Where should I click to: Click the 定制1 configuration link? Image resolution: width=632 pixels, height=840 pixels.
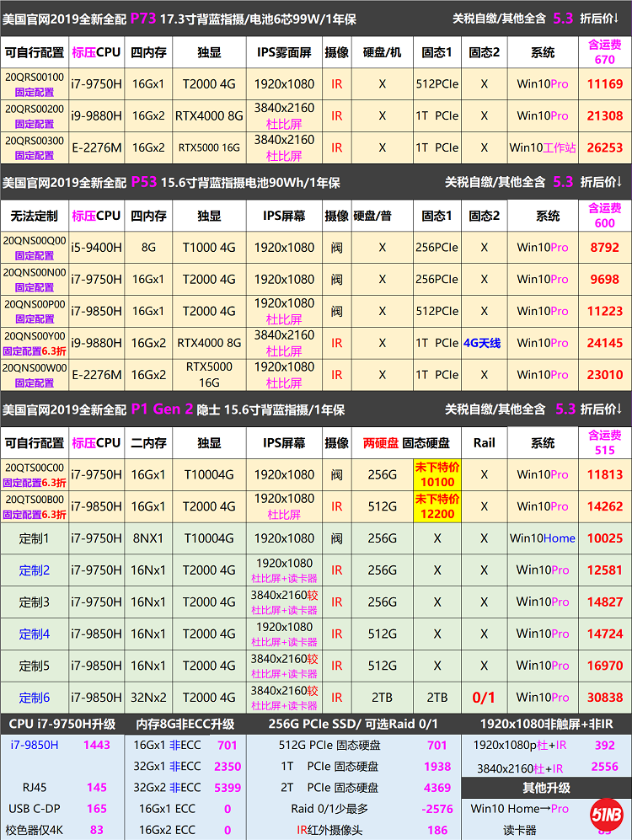35,538
